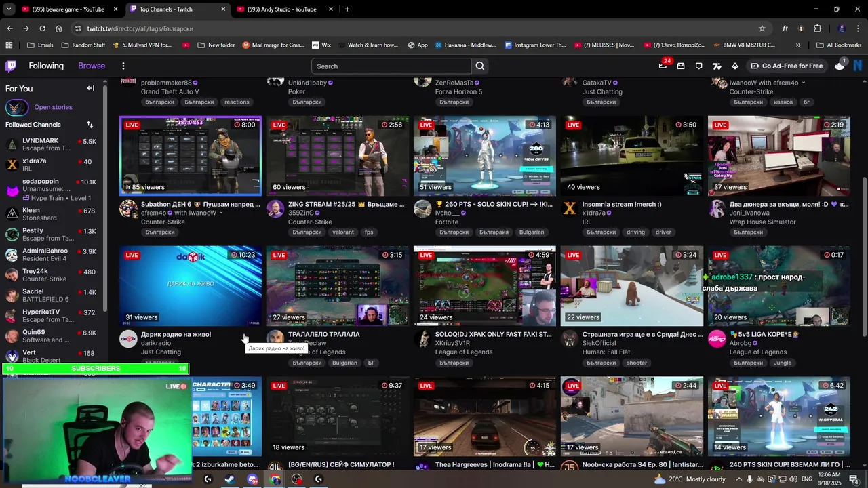Open Abrobg channel avatar

(x=717, y=338)
